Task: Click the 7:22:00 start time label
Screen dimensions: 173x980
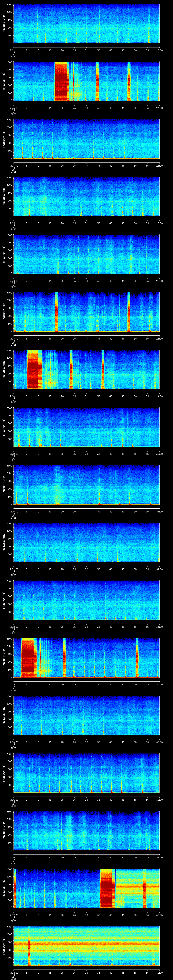Action: click(x=14, y=50)
